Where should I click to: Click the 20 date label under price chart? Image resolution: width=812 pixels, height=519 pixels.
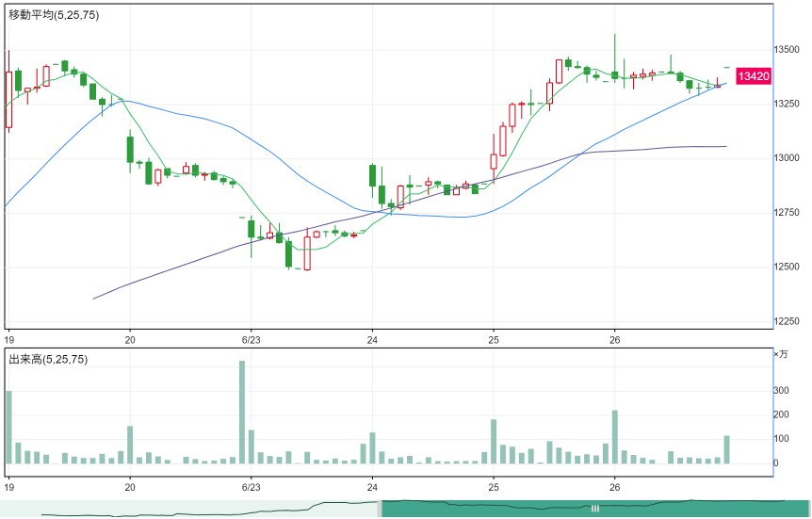tap(129, 340)
